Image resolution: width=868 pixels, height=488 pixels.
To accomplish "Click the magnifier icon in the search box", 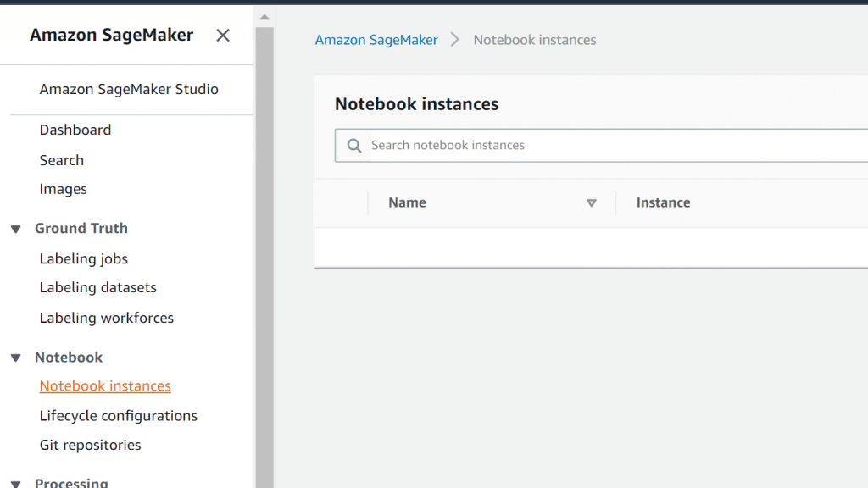I will (354, 146).
